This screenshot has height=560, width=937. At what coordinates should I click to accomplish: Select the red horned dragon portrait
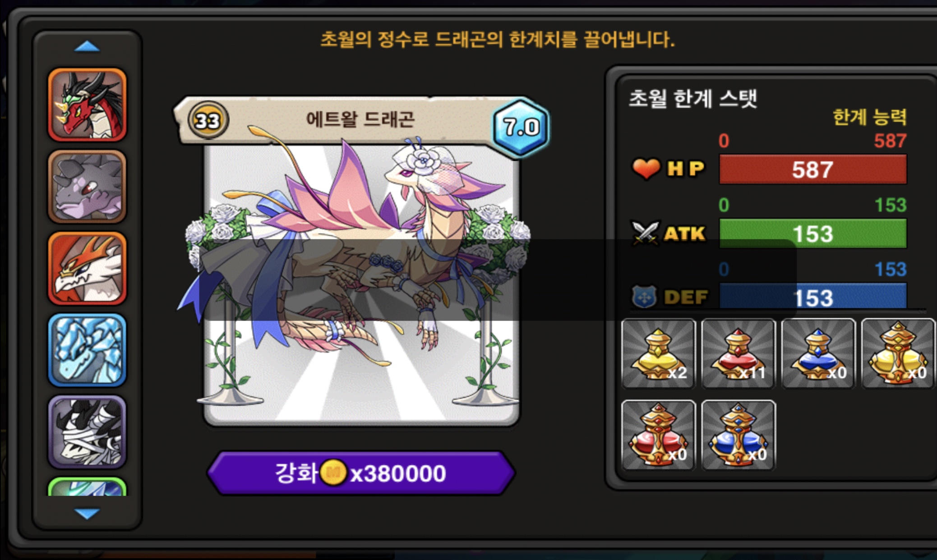(87, 105)
